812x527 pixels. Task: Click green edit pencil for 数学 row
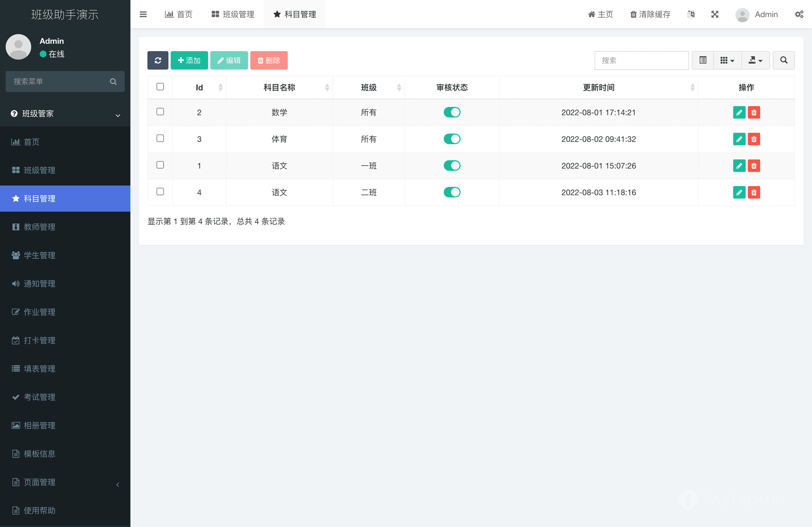click(x=739, y=113)
